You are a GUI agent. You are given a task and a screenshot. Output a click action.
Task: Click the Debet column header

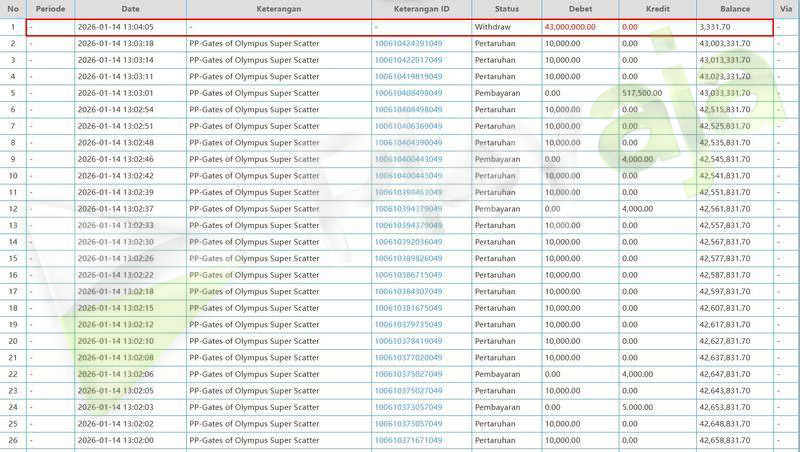coord(579,8)
